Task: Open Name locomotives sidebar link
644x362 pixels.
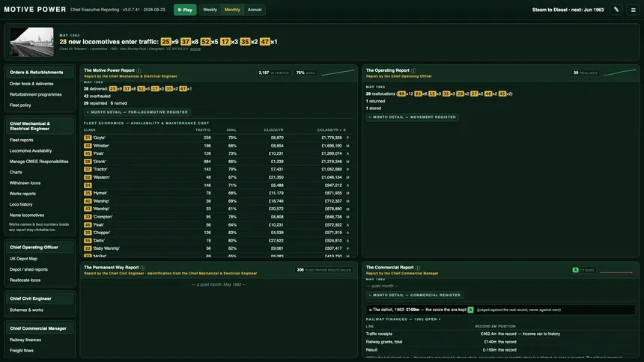Action: 27,215
